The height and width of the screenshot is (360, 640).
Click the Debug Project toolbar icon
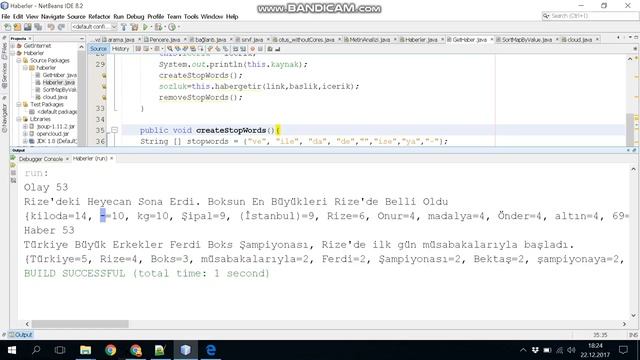tap(158, 27)
